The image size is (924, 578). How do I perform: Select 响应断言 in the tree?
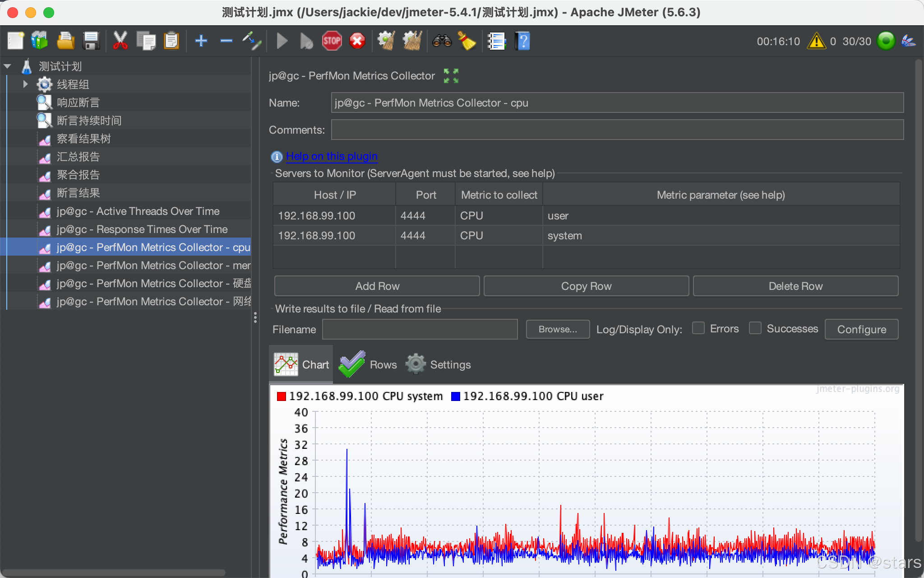click(78, 103)
